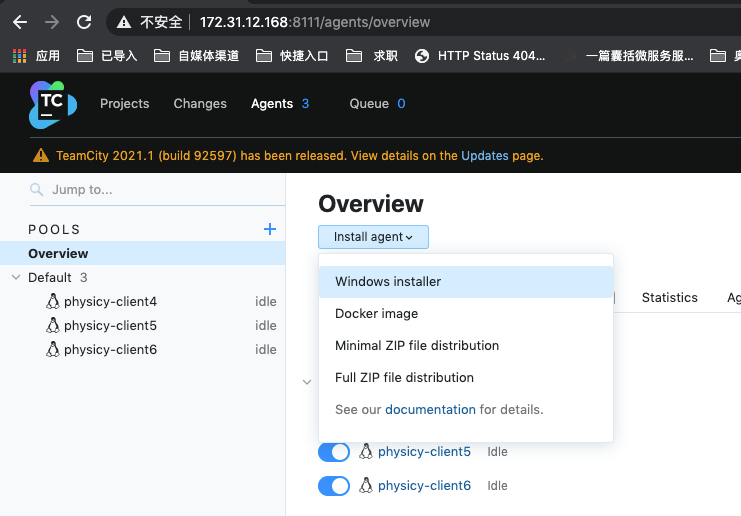Open the 求职 bookmark folder
Screen dimensions: 741x516
point(371,56)
